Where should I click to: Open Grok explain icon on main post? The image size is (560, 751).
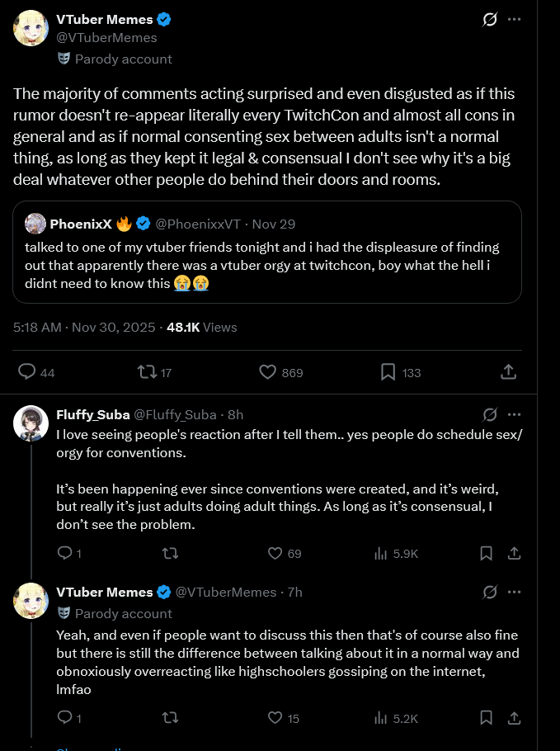tap(490, 19)
